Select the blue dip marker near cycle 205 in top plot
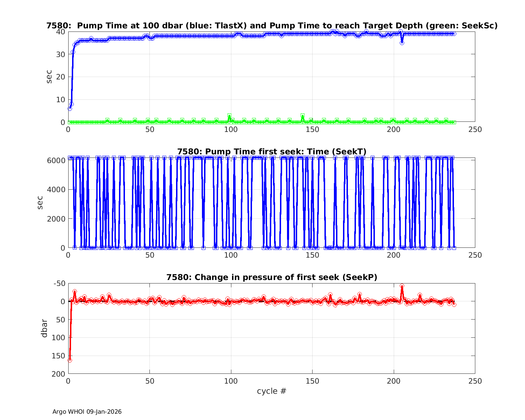525x420 pixels. point(402,43)
